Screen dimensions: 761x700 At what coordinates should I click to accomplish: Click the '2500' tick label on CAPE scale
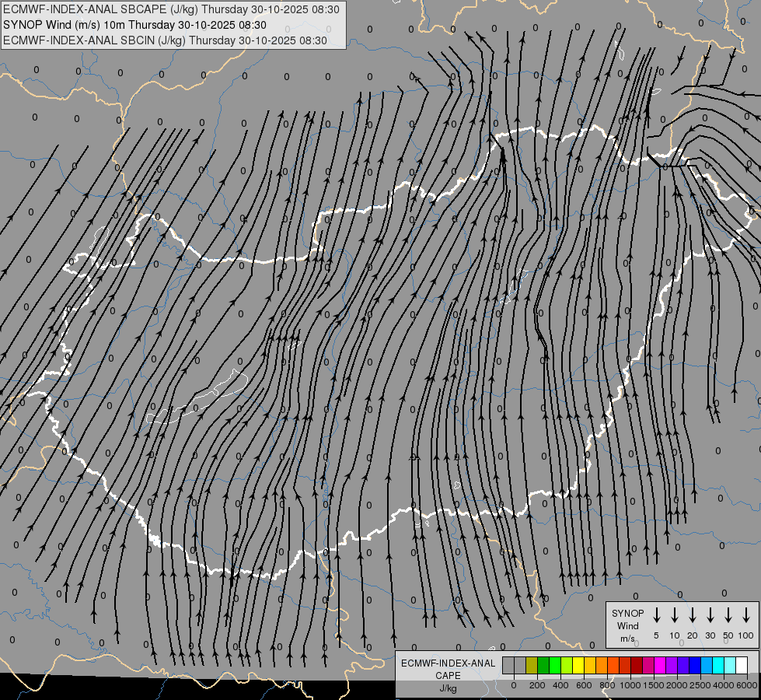[700, 685]
